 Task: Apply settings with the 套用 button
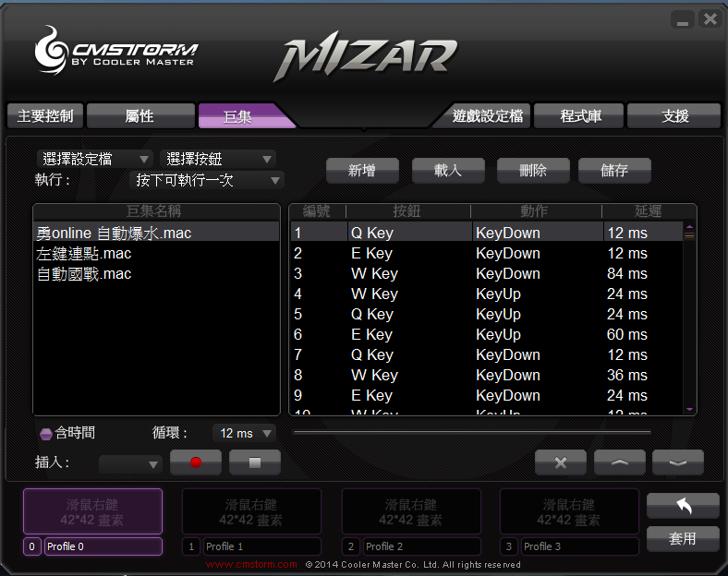coord(683,538)
